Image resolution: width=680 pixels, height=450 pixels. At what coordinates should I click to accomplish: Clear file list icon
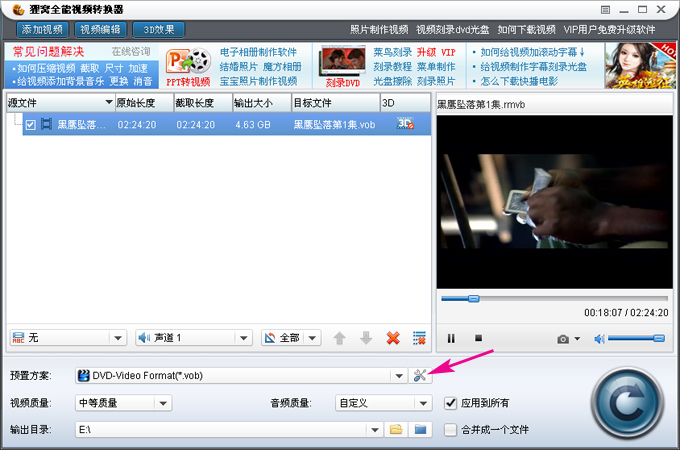419,338
